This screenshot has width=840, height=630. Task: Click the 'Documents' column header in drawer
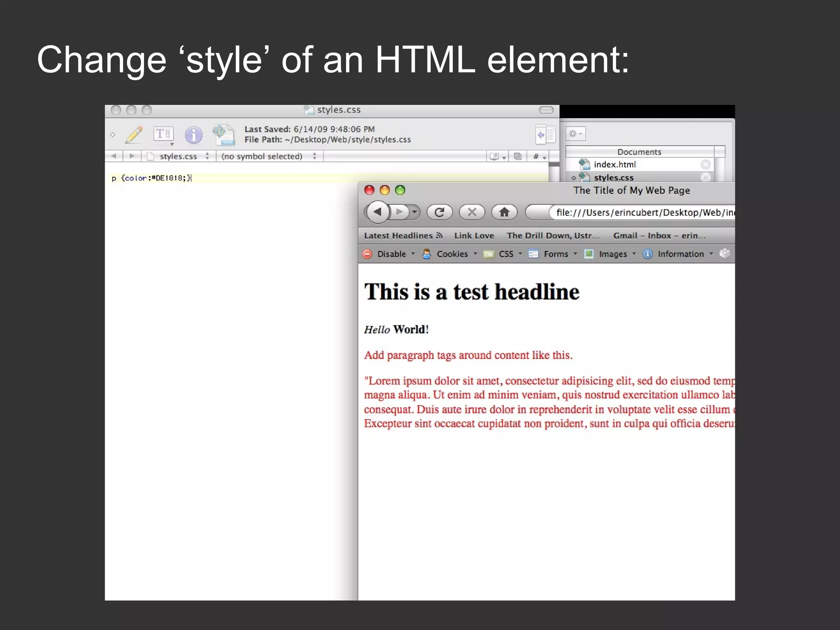(639, 152)
